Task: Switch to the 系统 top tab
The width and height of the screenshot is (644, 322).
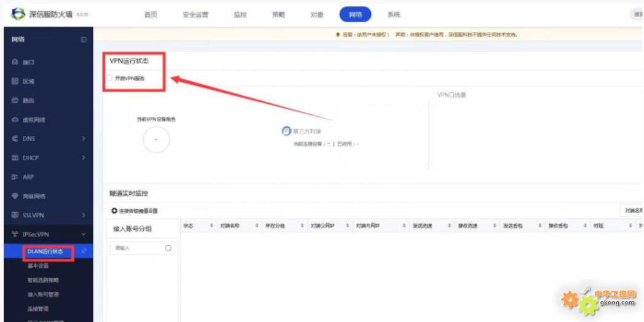Action: [394, 15]
